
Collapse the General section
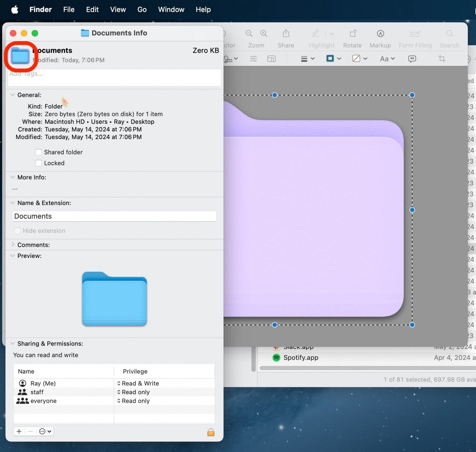point(12,95)
